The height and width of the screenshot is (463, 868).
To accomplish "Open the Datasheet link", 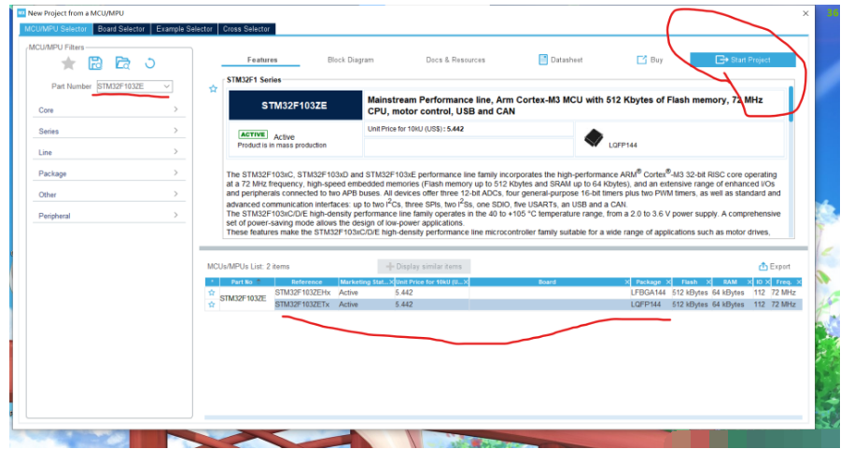I will (x=560, y=60).
